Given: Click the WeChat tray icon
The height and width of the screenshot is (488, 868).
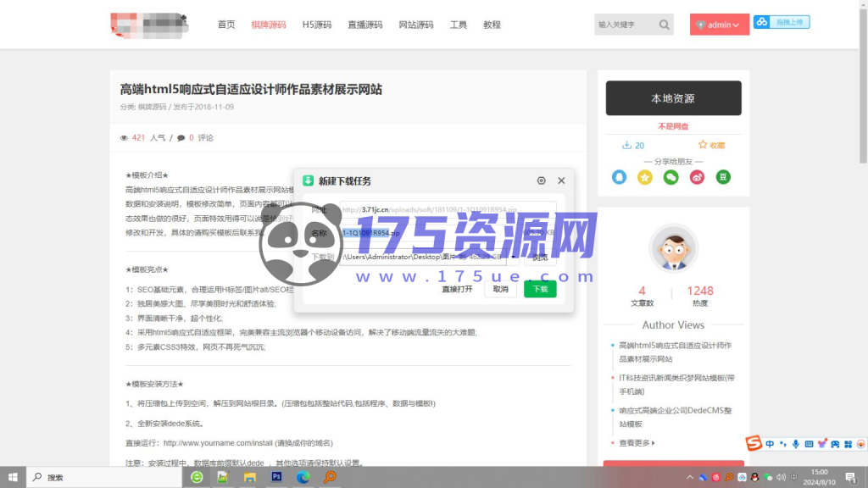Looking at the screenshot, I should coord(768,477).
